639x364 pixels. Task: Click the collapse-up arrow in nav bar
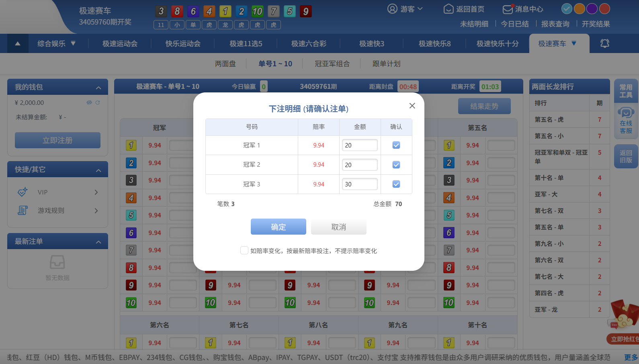18,43
